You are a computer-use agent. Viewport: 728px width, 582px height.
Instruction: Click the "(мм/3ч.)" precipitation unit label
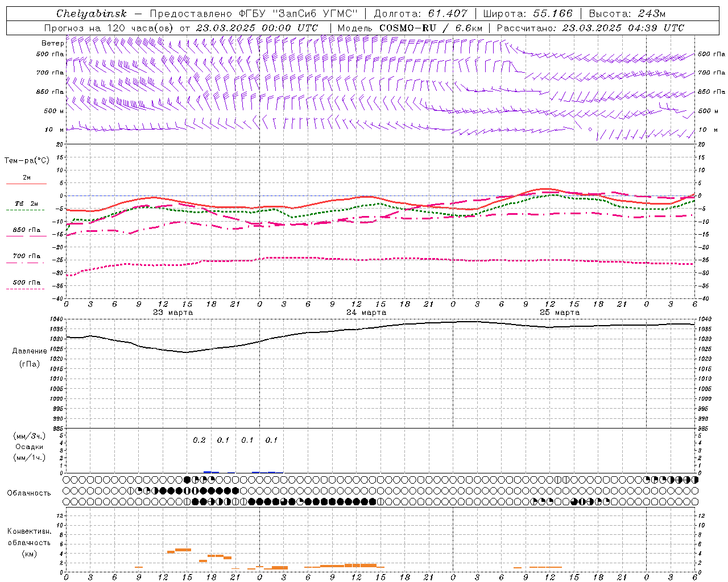click(30, 436)
